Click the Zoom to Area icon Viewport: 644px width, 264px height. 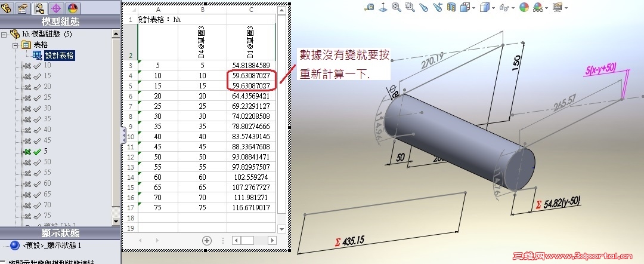coord(410,7)
